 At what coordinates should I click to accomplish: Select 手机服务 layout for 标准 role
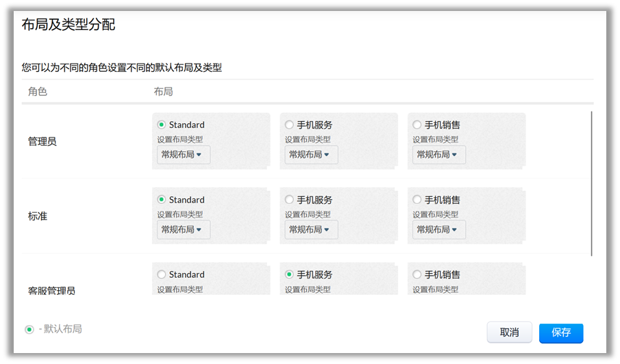[289, 200]
